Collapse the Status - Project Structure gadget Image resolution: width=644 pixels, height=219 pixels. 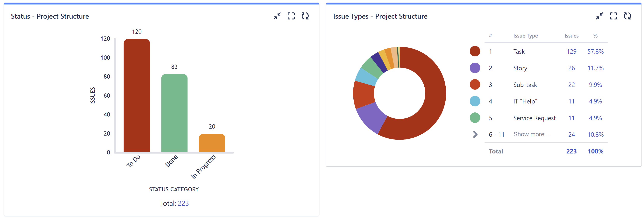tap(277, 16)
